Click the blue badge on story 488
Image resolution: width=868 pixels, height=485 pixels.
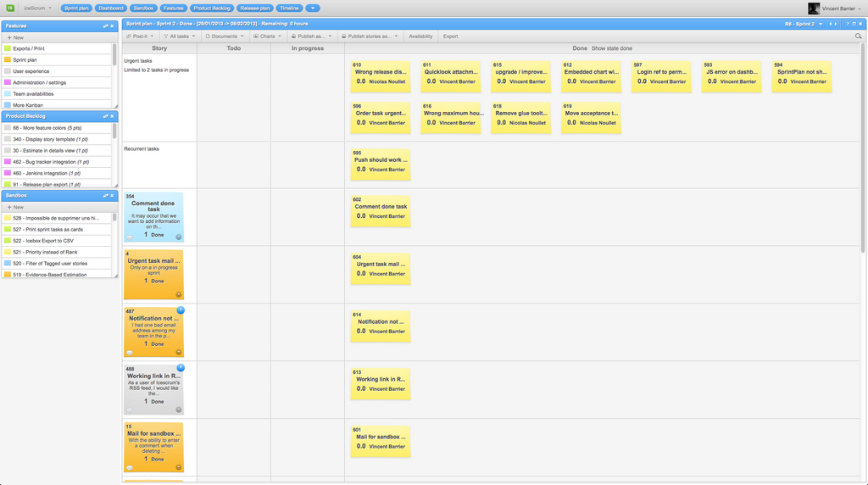tap(181, 368)
